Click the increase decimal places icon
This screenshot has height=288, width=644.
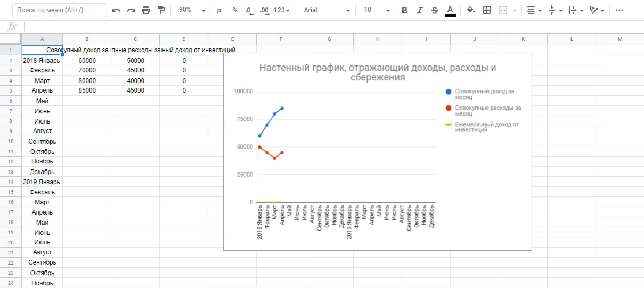click(x=264, y=10)
